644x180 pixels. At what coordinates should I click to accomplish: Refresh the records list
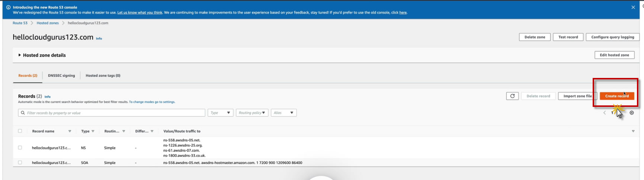coord(512,96)
